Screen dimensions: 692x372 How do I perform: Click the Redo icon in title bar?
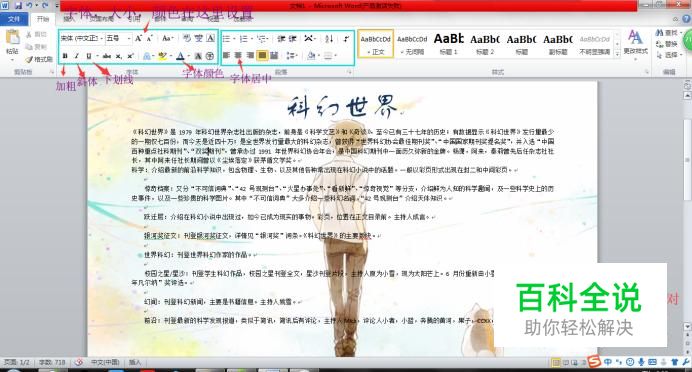pos(45,6)
